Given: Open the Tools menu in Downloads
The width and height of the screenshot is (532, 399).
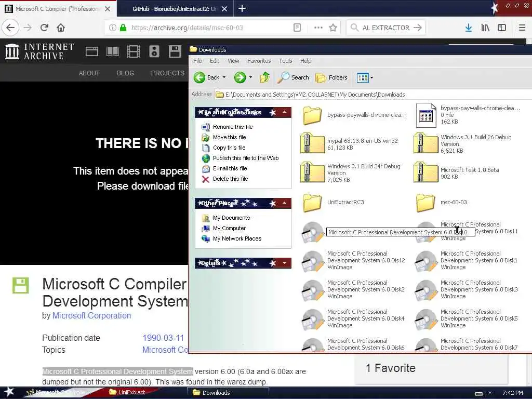Looking at the screenshot, I should (x=286, y=61).
